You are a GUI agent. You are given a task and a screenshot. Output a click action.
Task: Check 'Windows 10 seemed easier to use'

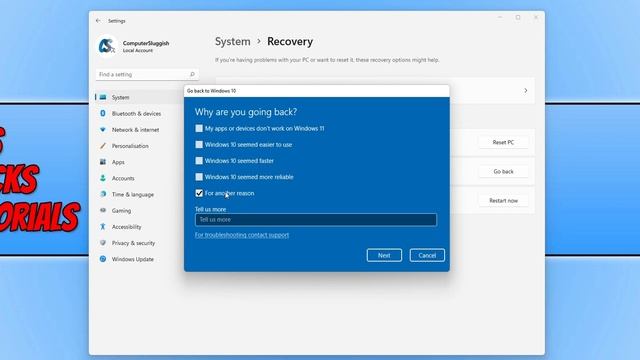coord(199,144)
